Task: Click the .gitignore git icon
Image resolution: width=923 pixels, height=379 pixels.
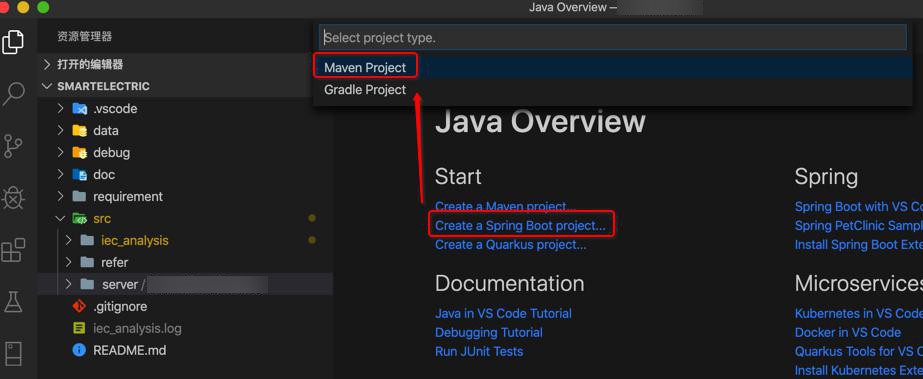Action: 79,306
